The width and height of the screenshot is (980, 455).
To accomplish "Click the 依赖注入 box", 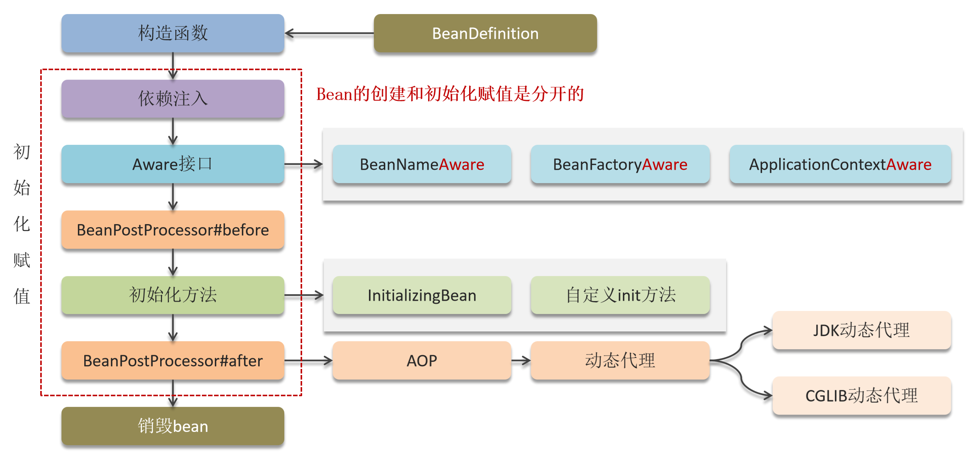I will 173,99.
